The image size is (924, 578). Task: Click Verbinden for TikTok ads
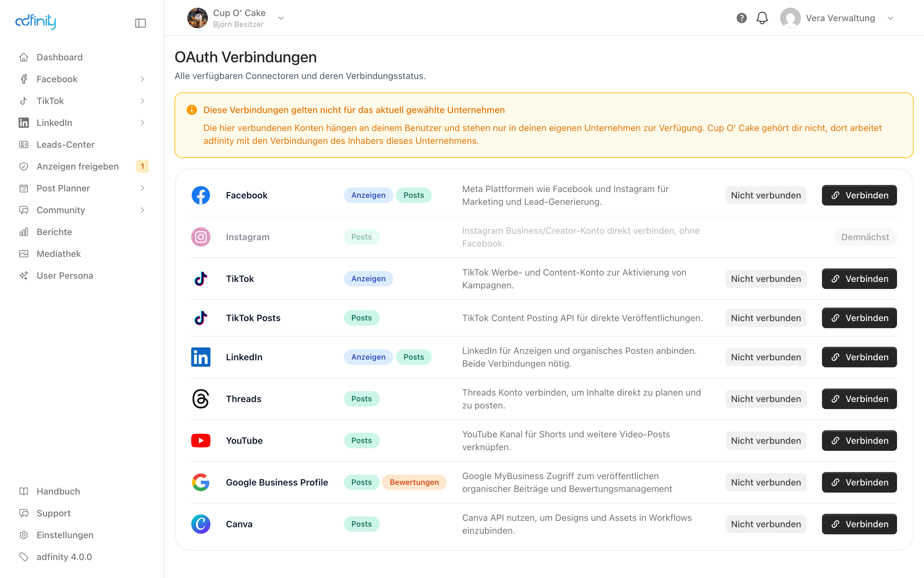[x=859, y=279]
